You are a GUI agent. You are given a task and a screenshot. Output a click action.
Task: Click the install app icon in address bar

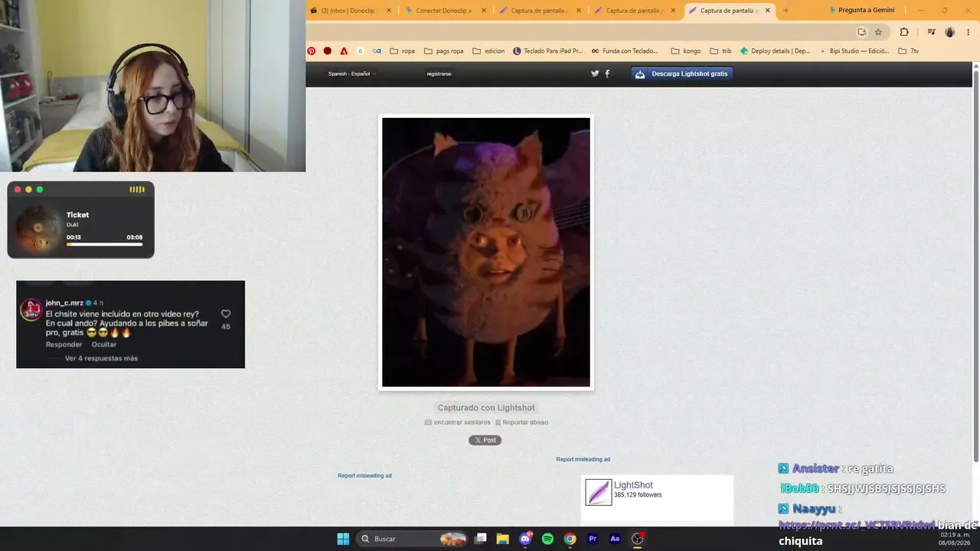pos(861,32)
